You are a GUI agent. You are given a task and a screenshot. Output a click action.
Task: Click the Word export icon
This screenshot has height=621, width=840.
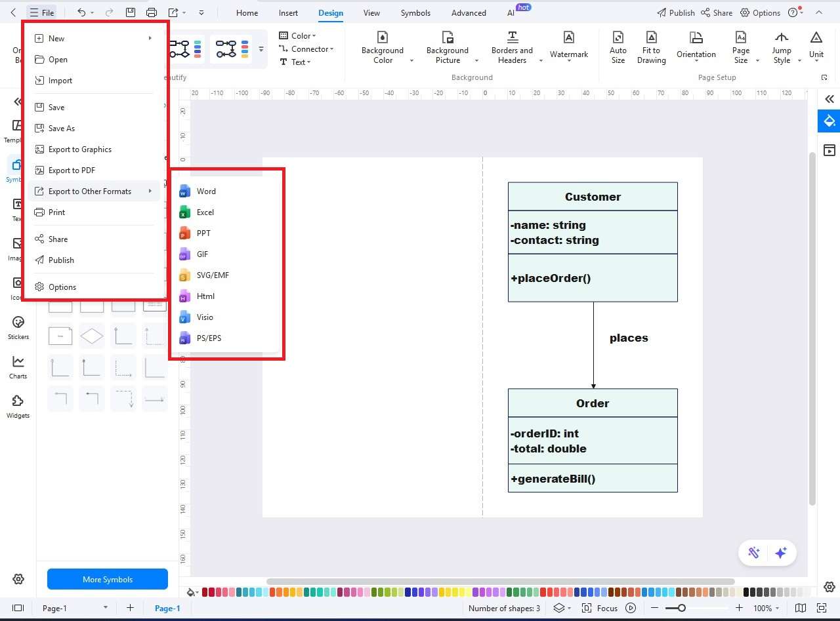point(184,191)
